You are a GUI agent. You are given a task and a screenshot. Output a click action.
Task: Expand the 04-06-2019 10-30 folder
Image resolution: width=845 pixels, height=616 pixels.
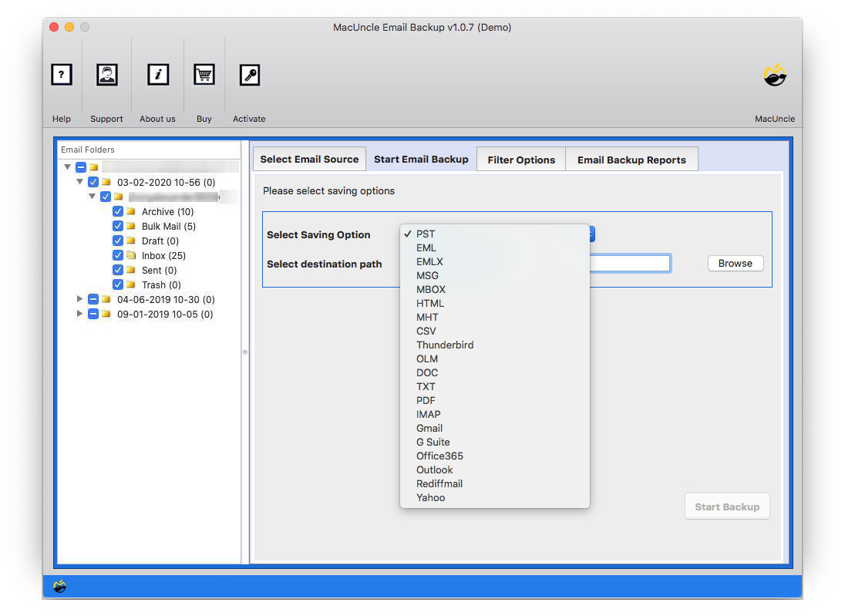click(79, 299)
